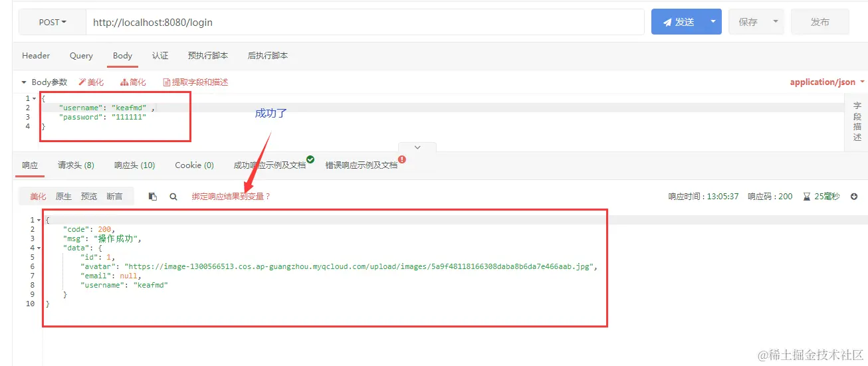This screenshot has width=868, height=366.
Task: Click the "id": 1 line in response
Action: [x=98, y=257]
